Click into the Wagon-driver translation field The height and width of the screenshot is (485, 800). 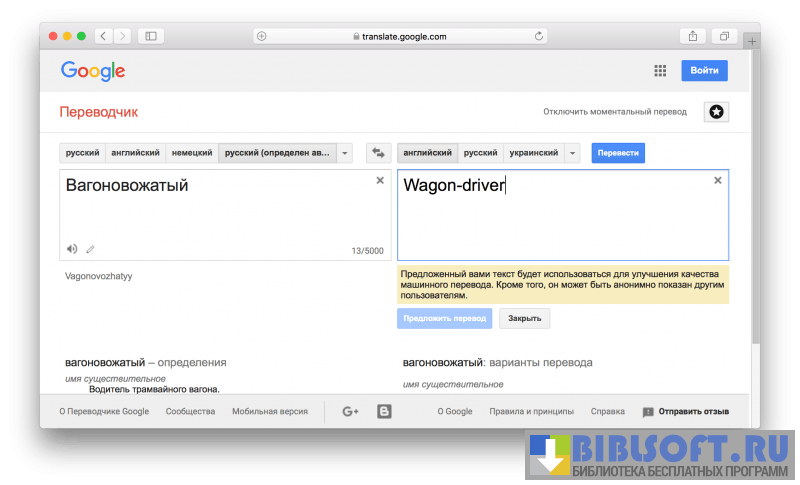pos(563,215)
